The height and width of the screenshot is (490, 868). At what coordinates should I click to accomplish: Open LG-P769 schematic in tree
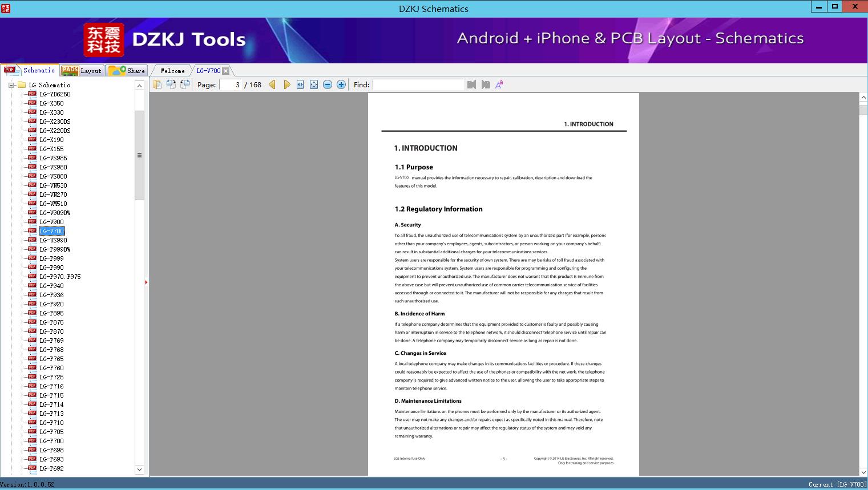coord(51,341)
